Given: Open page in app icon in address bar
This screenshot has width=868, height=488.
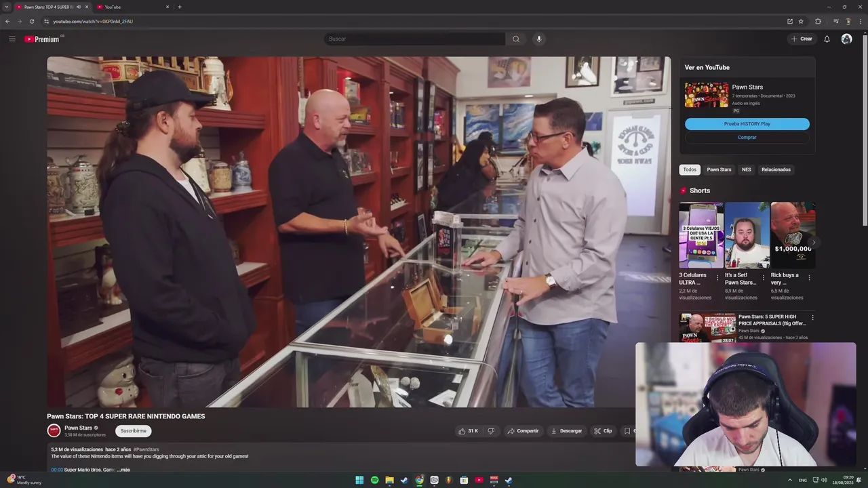Looking at the screenshot, I should click(790, 21).
